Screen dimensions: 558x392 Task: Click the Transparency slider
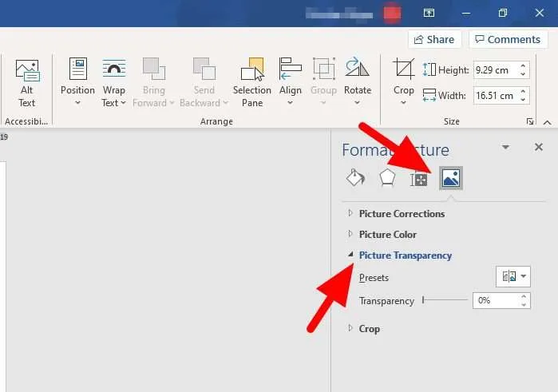445,300
